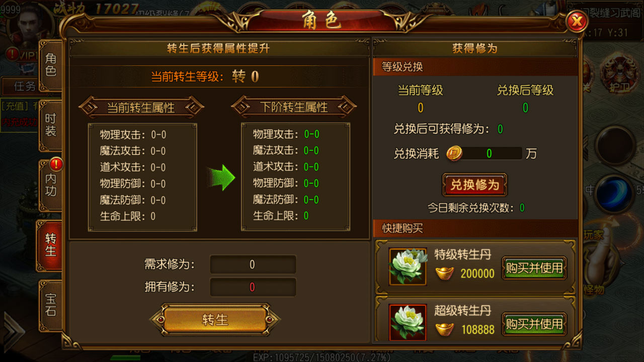Close the 角色 window with red X
The width and height of the screenshot is (644, 362).
[x=577, y=22]
